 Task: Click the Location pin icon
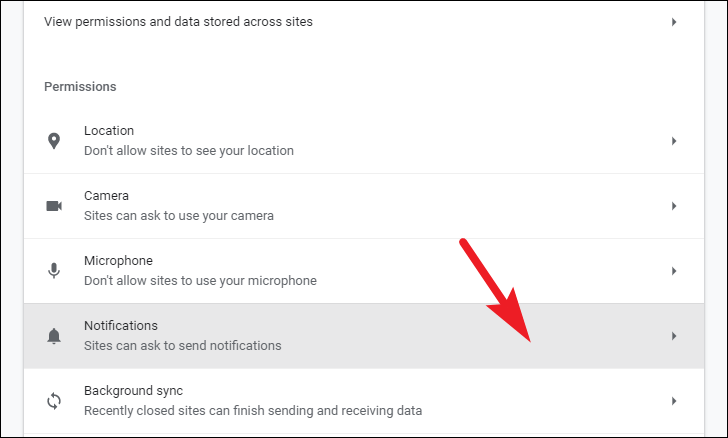tap(54, 141)
